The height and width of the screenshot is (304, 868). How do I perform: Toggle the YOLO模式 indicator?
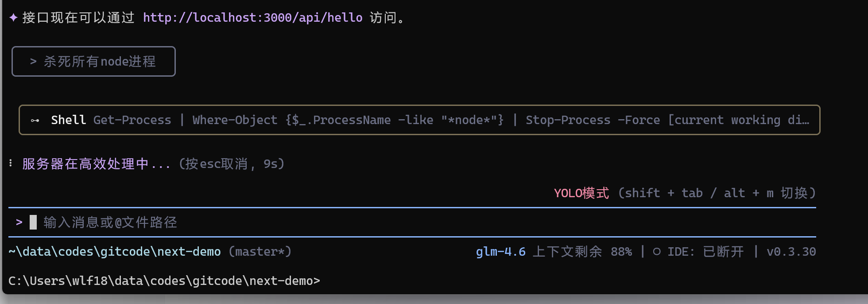point(581,193)
